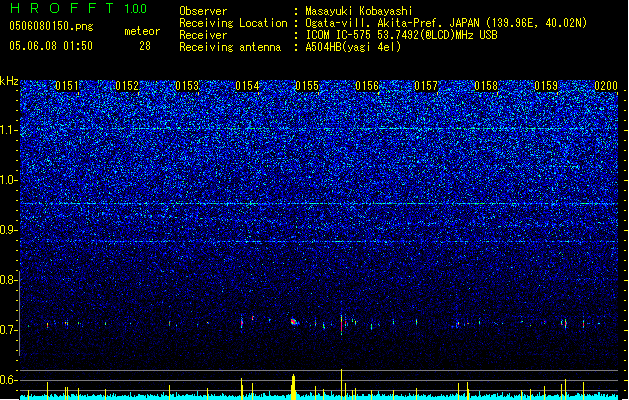Select the 0153 time marker

(187, 86)
